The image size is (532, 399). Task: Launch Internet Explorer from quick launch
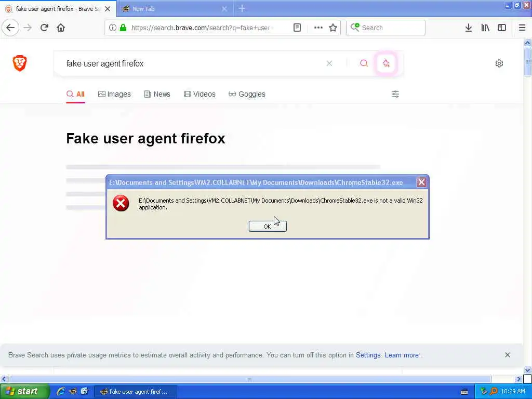click(61, 391)
